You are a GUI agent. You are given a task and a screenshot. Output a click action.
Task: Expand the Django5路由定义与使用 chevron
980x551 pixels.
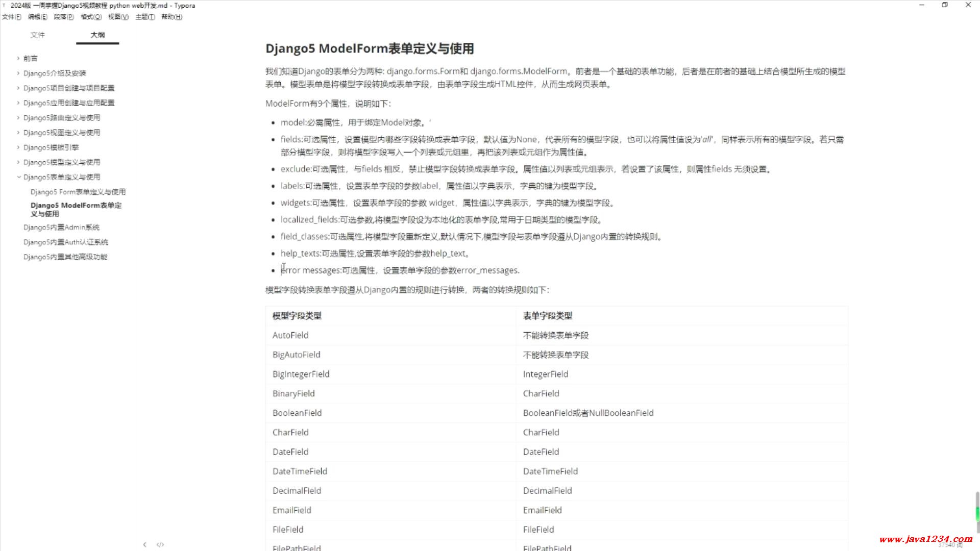click(18, 117)
